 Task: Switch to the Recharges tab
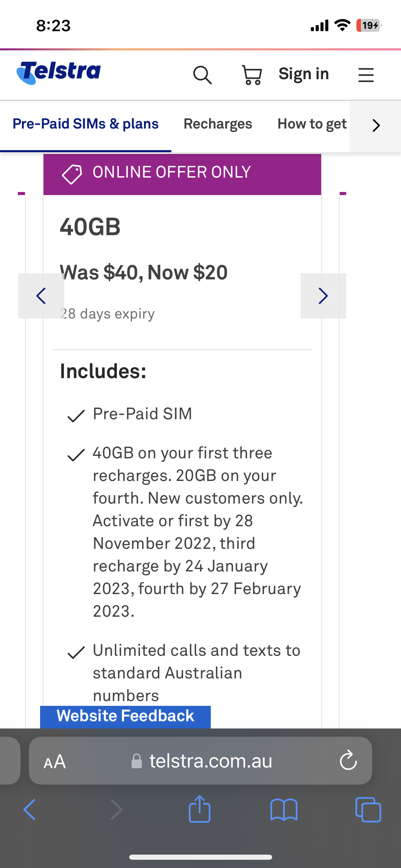point(218,124)
